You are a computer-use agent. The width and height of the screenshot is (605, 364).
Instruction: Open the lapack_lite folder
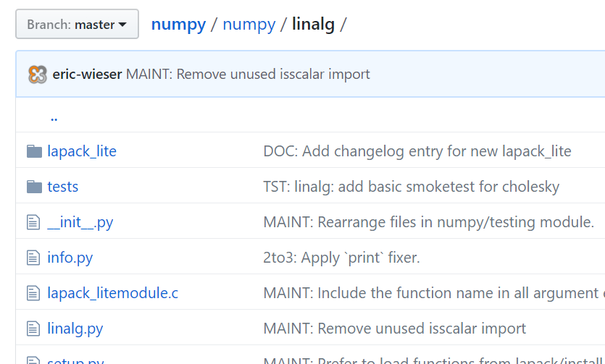[x=82, y=151]
